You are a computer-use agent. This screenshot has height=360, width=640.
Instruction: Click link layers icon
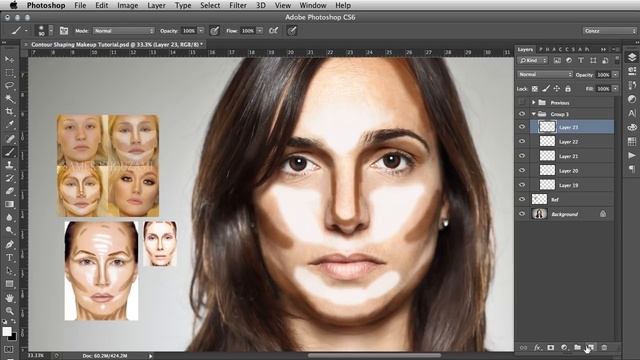coord(524,347)
